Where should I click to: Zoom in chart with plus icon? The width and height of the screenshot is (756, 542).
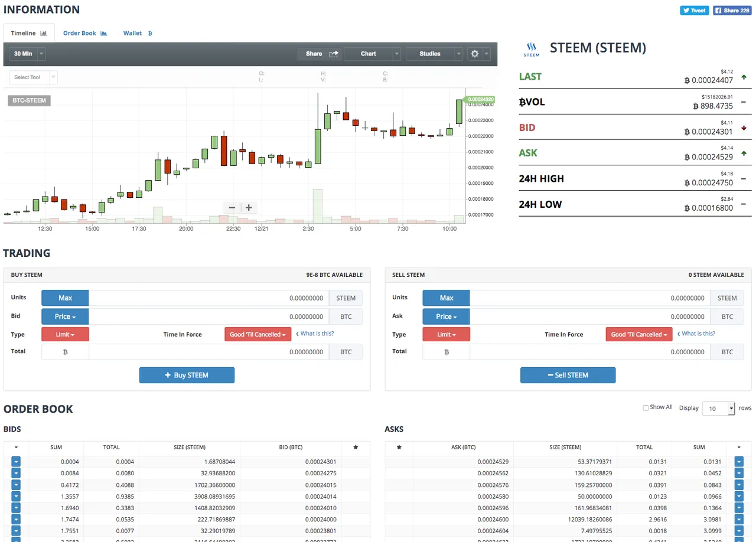point(249,208)
